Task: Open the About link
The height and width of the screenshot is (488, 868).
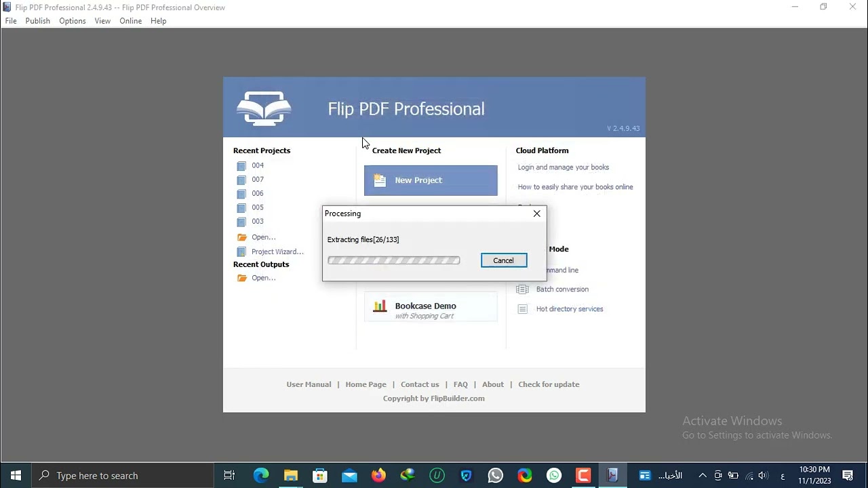Action: click(x=493, y=384)
